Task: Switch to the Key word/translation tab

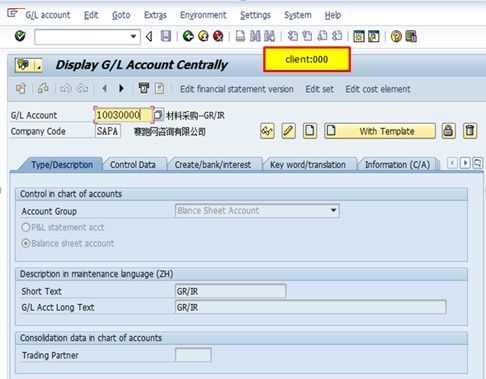Action: (x=308, y=165)
